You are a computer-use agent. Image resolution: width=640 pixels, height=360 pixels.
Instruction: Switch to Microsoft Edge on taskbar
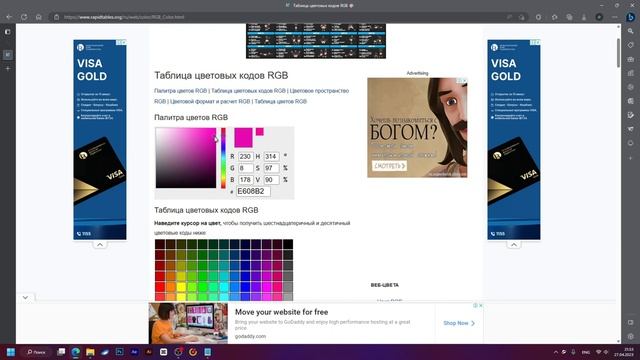(76, 352)
